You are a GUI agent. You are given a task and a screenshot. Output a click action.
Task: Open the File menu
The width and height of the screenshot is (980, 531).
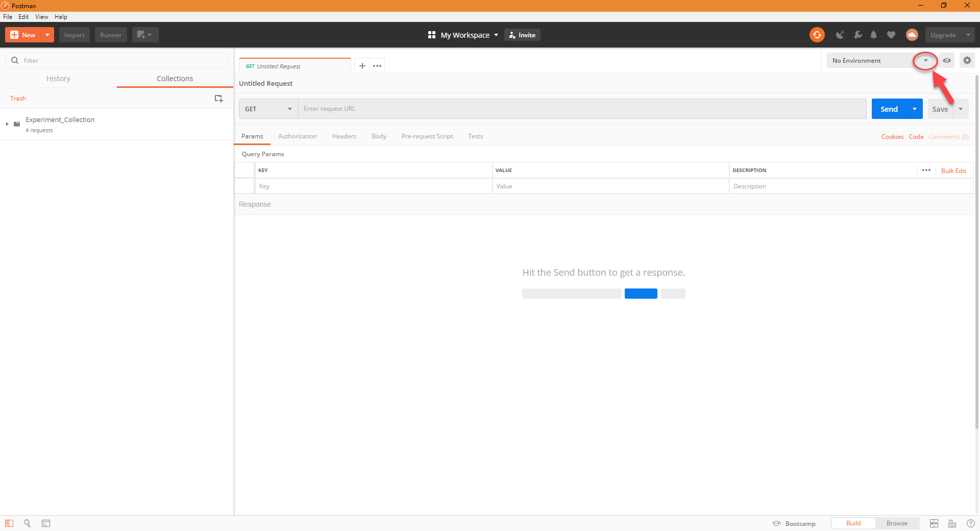[8, 17]
